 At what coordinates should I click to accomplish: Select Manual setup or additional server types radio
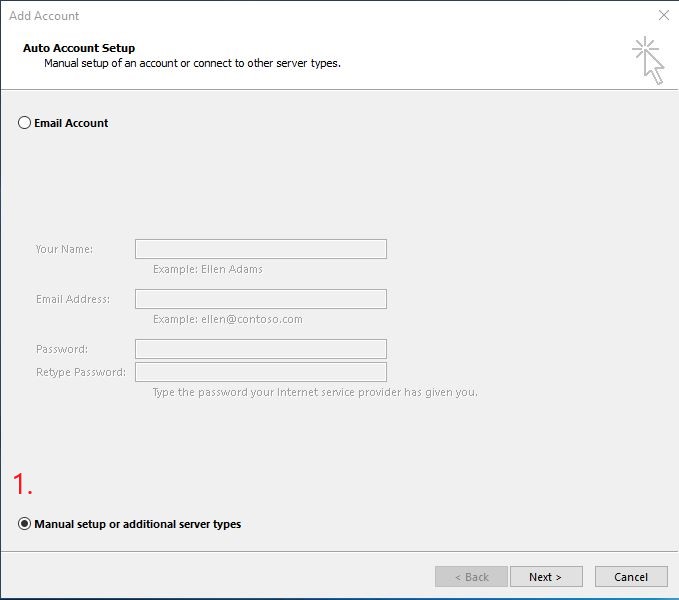point(24,524)
